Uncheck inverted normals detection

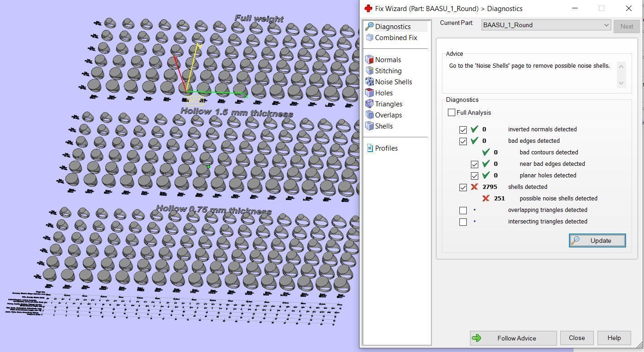pyautogui.click(x=463, y=130)
